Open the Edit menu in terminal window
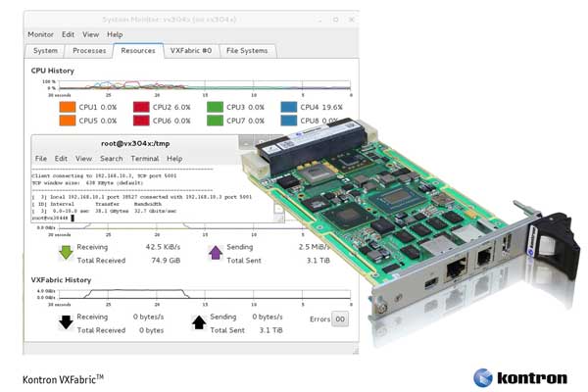This screenshot has width=588, height=392. coord(61,159)
